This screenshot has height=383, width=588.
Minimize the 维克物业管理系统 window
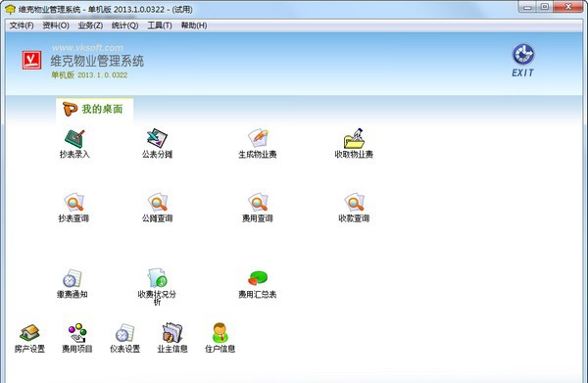point(527,8)
